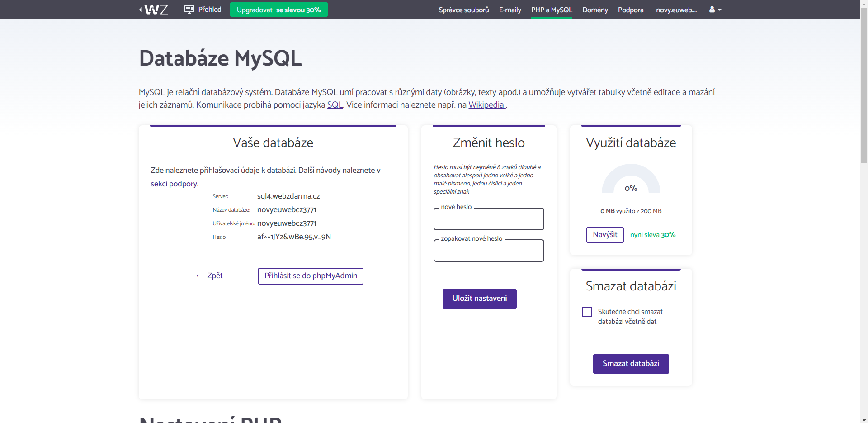
Task: Expand the account dropdown caret
Action: point(720,10)
